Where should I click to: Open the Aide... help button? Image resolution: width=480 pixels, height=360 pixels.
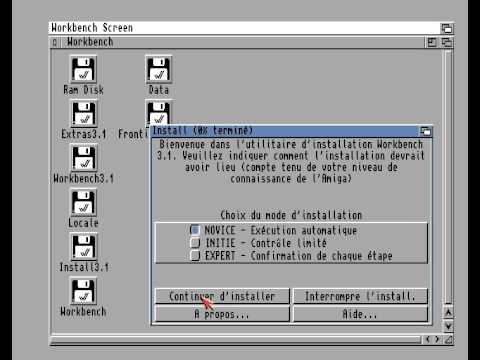pyautogui.click(x=360, y=314)
